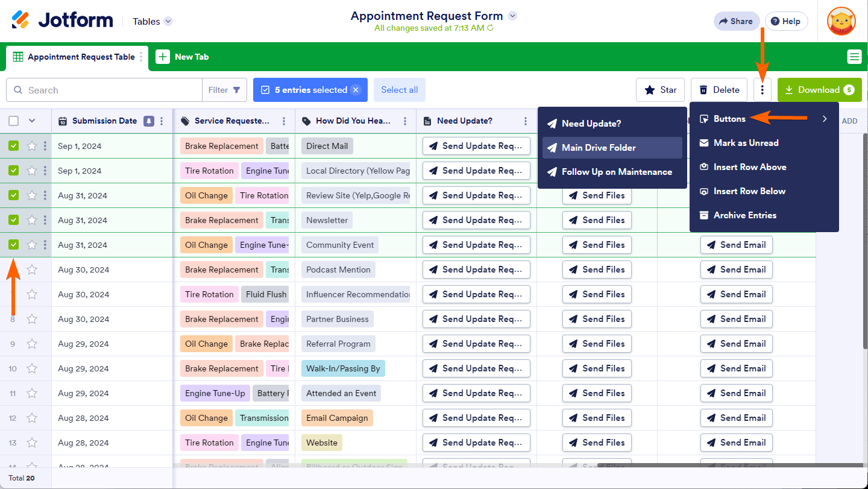Open the Service Requested column options menu
Screen dimensions: 868x489
(284, 121)
